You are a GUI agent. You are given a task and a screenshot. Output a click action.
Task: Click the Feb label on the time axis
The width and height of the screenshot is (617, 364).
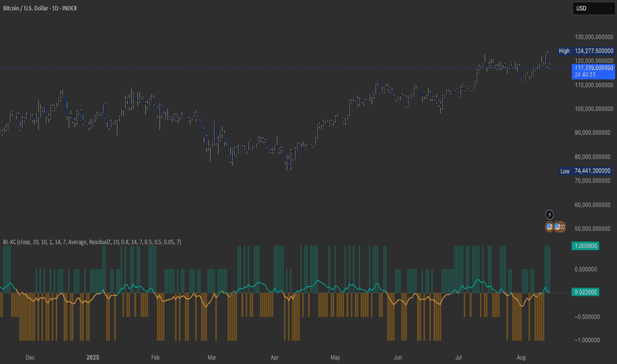(155, 357)
